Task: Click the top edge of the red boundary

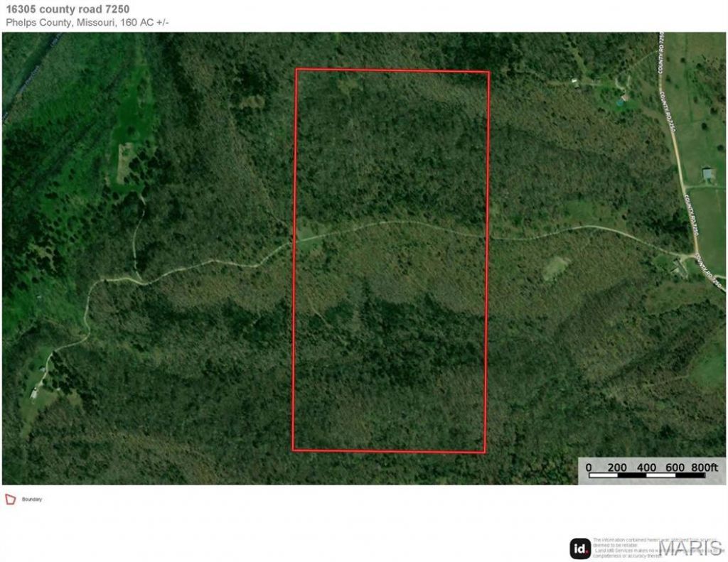Action: click(392, 70)
